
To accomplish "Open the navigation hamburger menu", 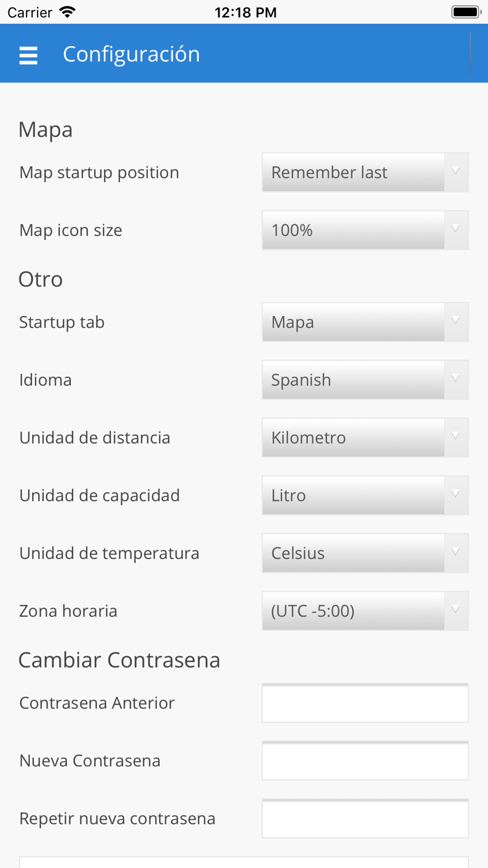I will click(x=28, y=54).
